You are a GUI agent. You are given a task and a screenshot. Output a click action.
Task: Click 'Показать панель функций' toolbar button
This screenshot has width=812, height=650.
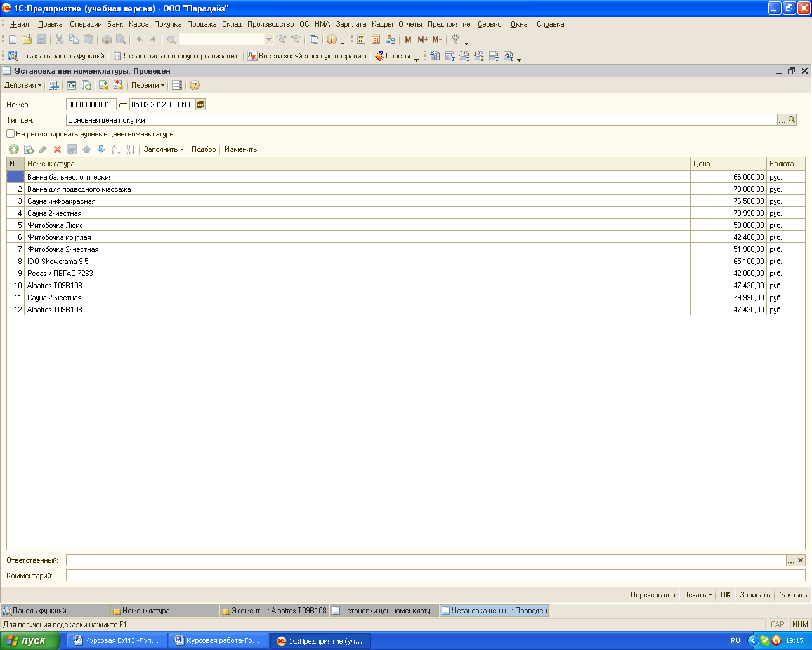tap(56, 56)
